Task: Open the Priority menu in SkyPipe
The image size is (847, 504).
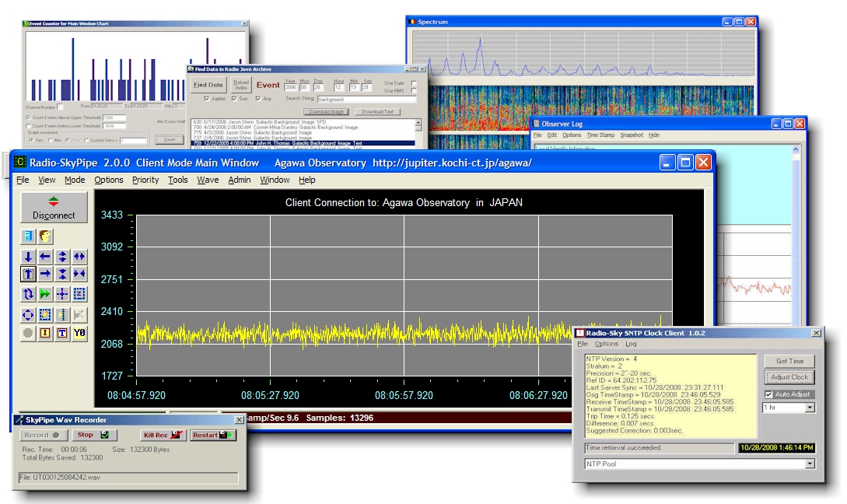Action: click(145, 180)
